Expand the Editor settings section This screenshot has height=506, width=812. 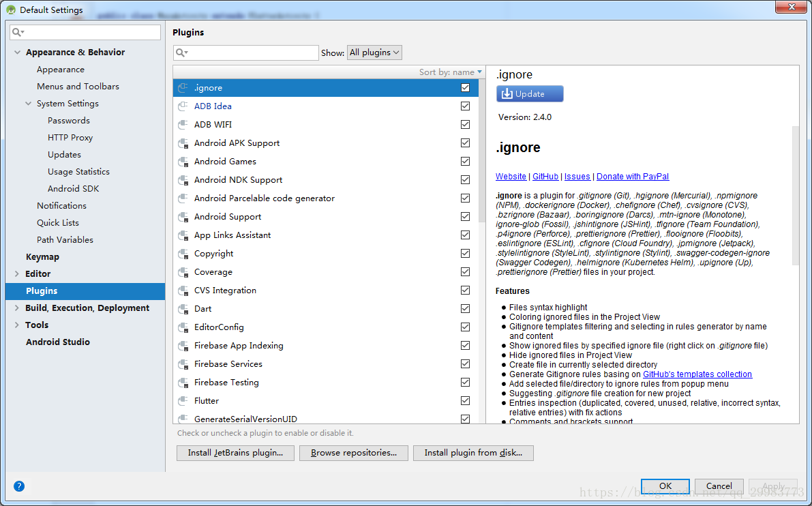click(x=16, y=274)
